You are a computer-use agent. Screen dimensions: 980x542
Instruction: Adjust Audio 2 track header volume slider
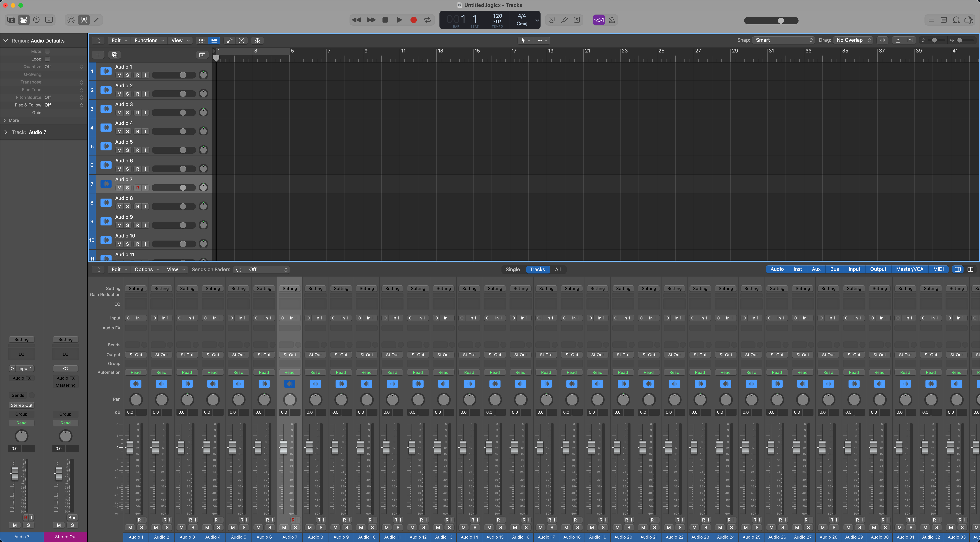pyautogui.click(x=173, y=94)
